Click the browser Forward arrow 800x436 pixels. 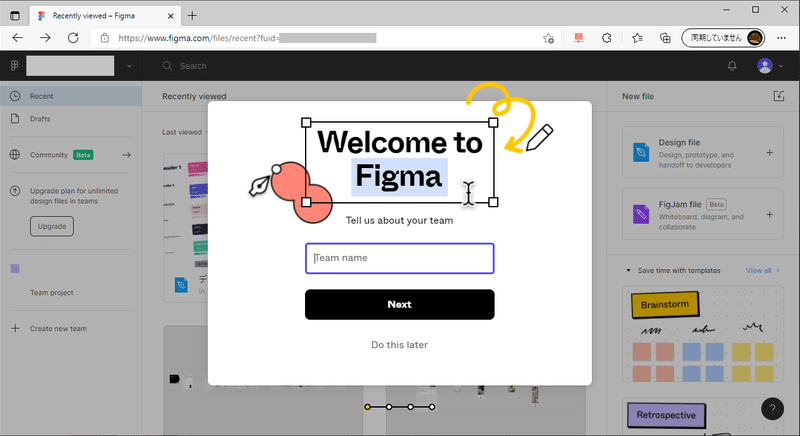[x=45, y=38]
